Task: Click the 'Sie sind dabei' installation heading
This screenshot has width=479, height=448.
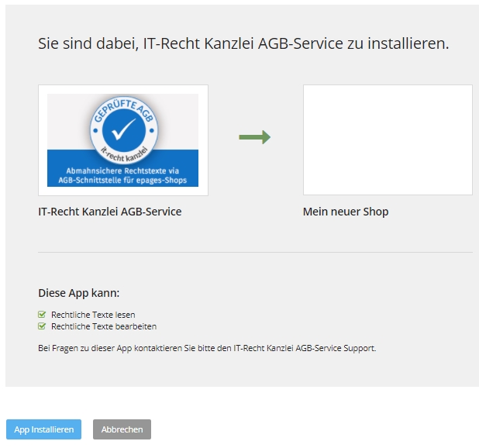Action: [x=243, y=43]
